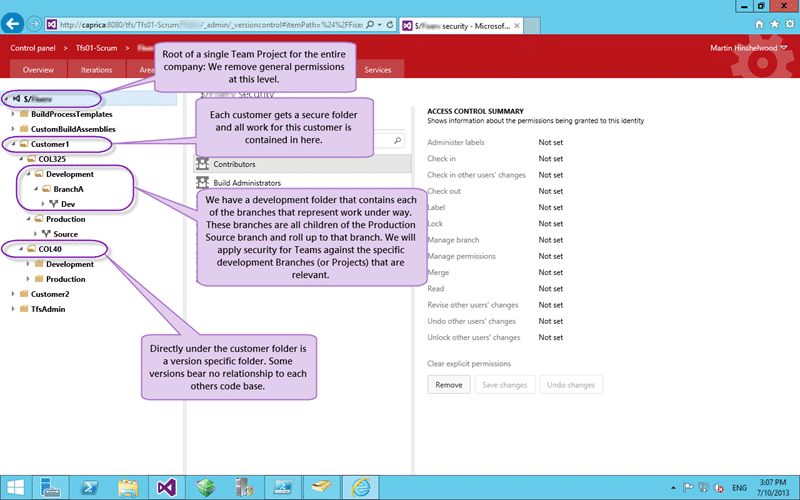Expand the Customer2 folder
Screen dimensions: 800x500
coord(13,293)
